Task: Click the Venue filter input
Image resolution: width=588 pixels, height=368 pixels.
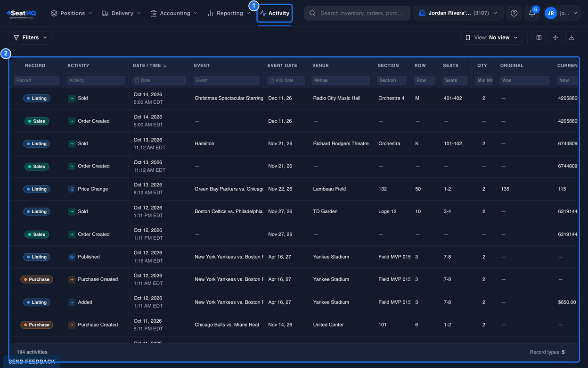Action: [x=341, y=81]
